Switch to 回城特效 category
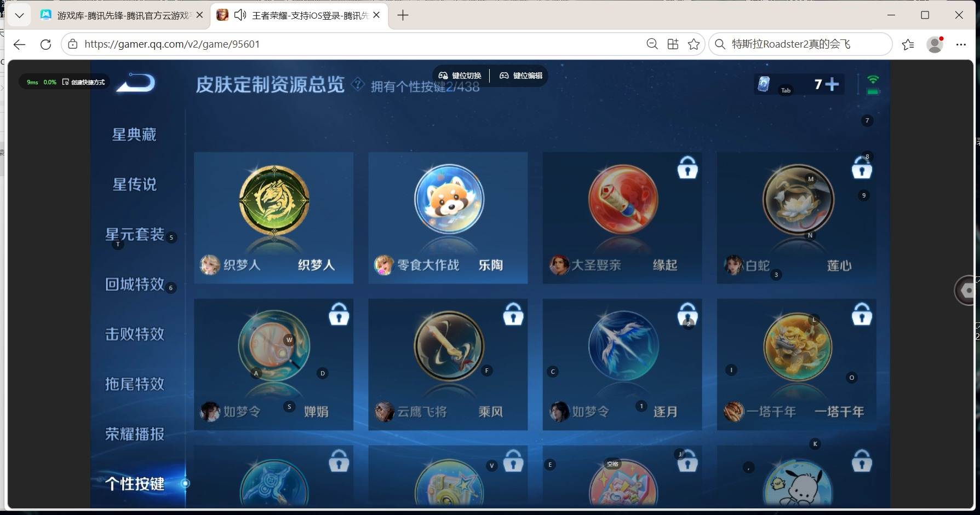The width and height of the screenshot is (980, 515). pos(135,284)
